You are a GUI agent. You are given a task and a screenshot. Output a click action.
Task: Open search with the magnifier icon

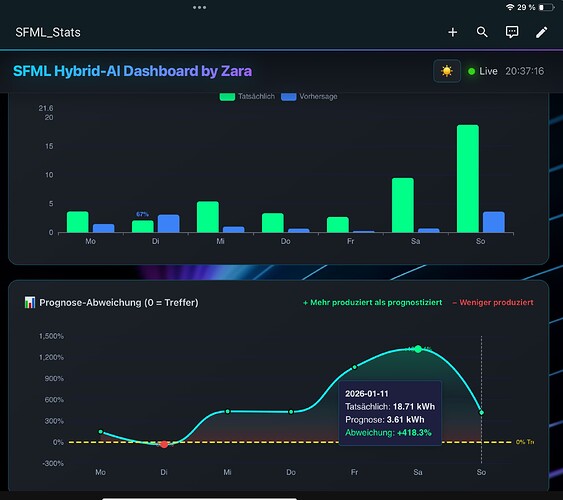click(x=482, y=32)
